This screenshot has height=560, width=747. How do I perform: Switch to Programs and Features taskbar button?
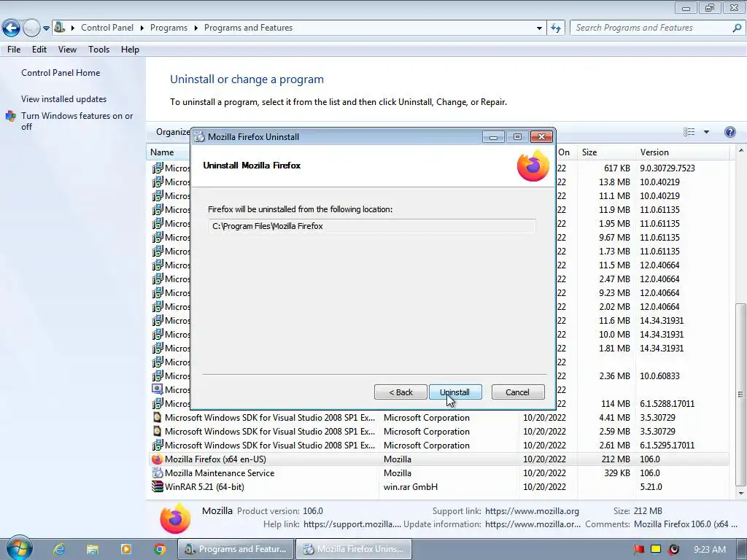(x=236, y=549)
